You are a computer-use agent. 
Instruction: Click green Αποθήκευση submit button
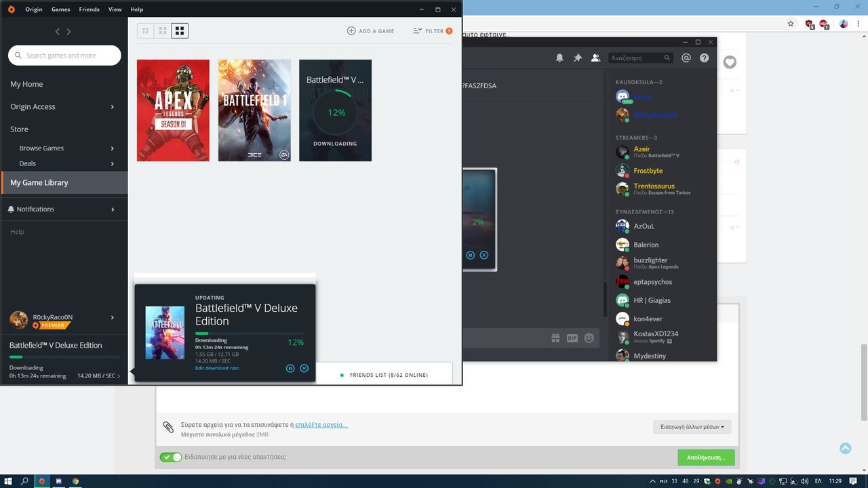click(x=706, y=457)
